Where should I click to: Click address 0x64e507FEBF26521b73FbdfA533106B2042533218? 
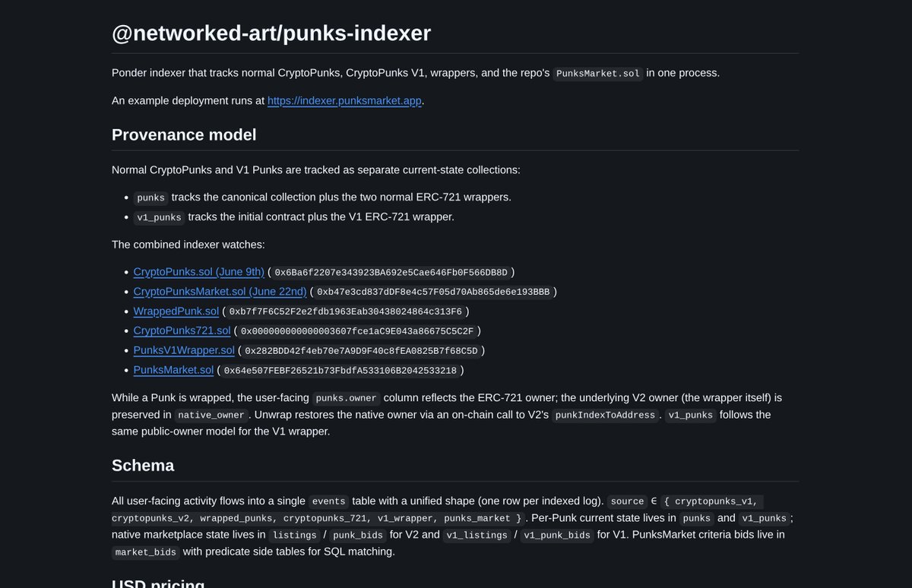(x=340, y=371)
